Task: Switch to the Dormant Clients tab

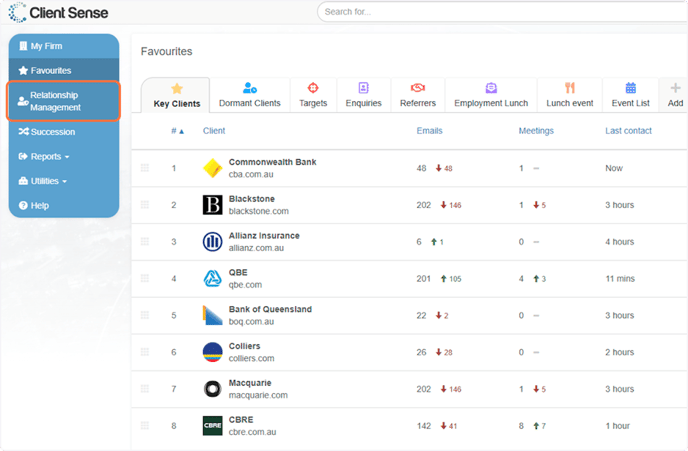Action: [x=250, y=95]
